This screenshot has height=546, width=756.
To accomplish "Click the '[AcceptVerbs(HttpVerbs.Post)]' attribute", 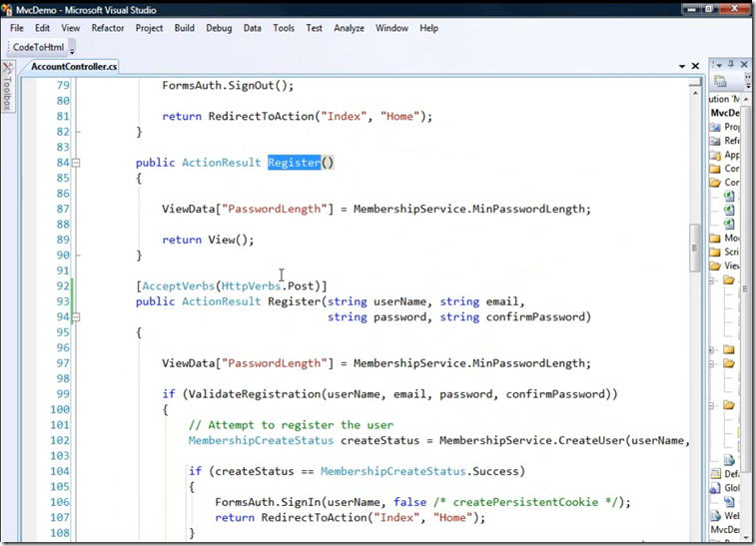I will click(232, 286).
